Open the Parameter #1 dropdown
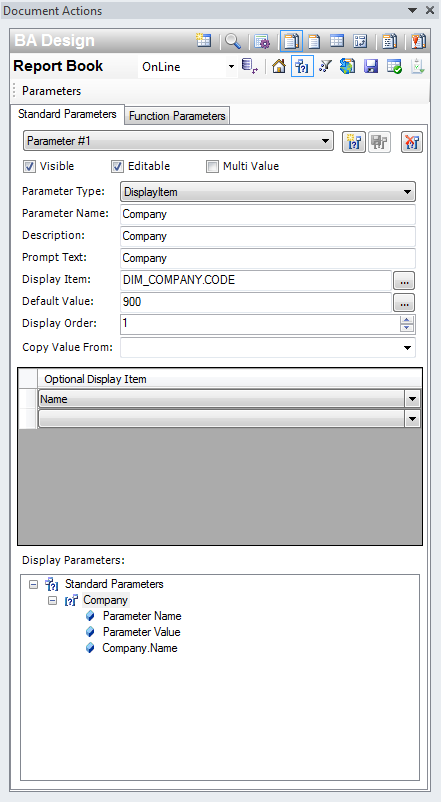The width and height of the screenshot is (441, 802). click(x=178, y=141)
